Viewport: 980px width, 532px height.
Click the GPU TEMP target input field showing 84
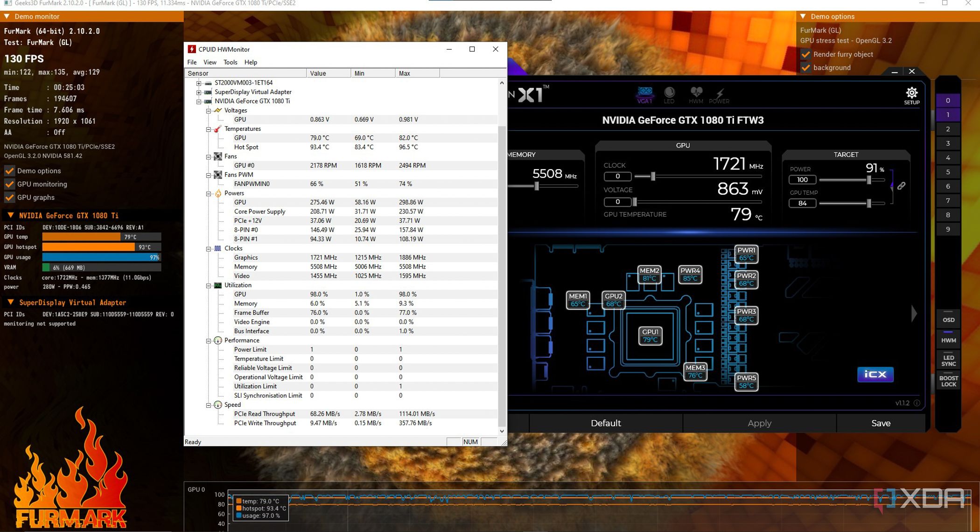click(x=802, y=203)
